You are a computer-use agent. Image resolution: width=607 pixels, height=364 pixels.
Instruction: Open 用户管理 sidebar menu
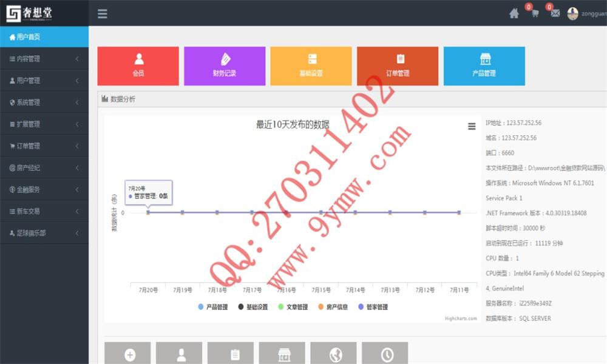44,81
